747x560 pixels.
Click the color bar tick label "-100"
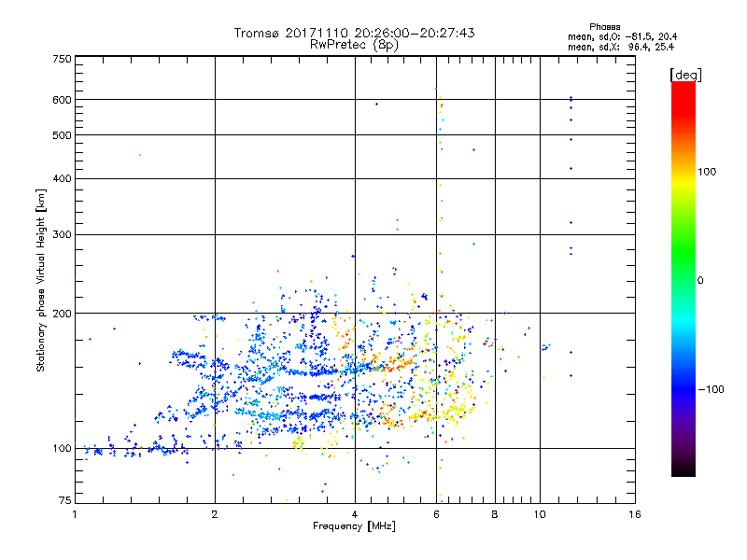(x=711, y=389)
